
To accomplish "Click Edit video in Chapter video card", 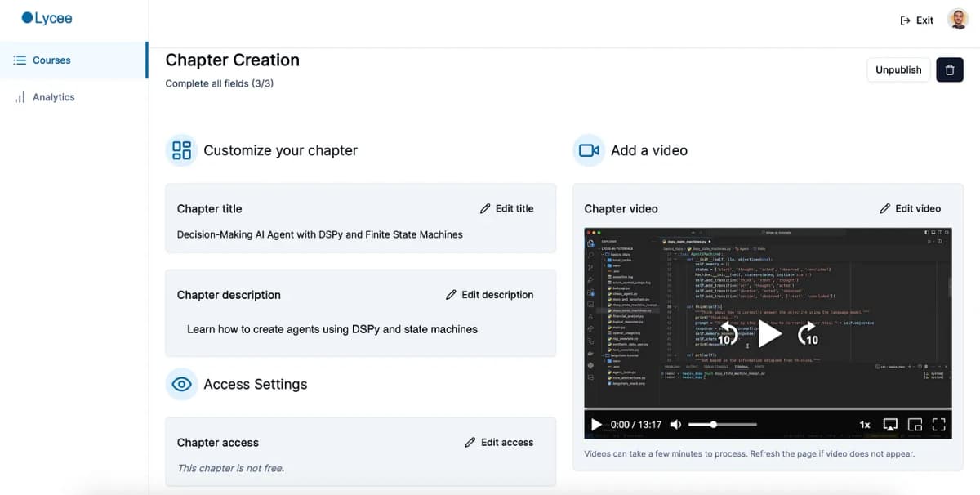I will pyautogui.click(x=910, y=208).
